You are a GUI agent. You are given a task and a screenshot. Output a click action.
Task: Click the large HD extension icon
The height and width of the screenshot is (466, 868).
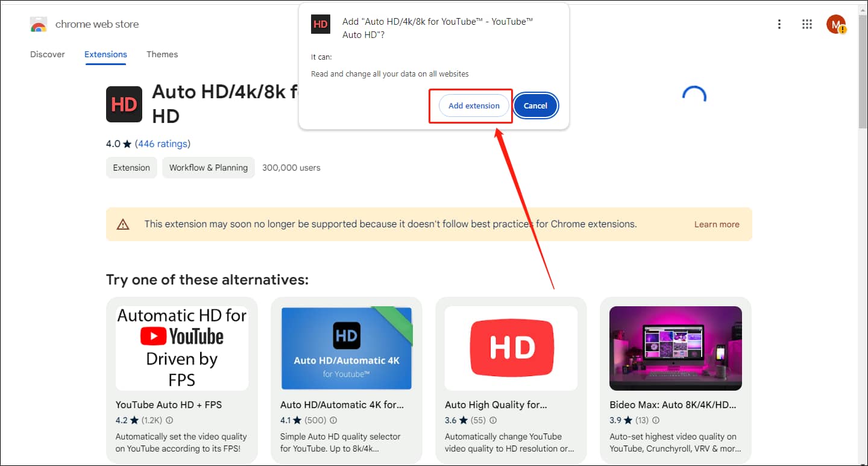click(124, 104)
